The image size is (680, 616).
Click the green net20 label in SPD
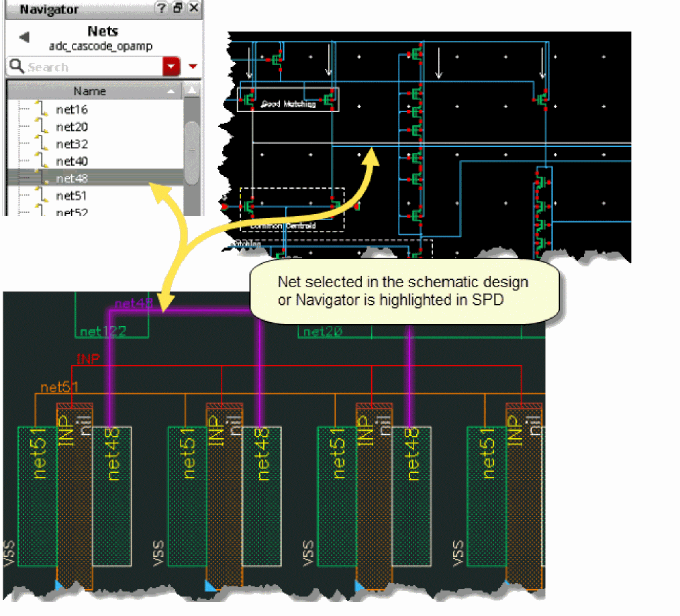click(323, 331)
